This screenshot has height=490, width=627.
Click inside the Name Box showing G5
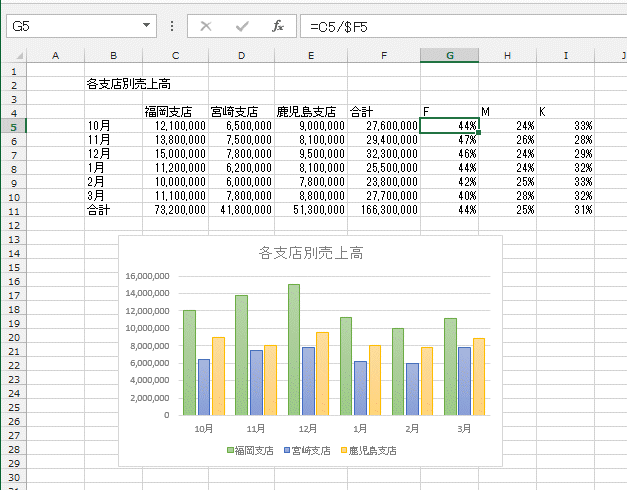70,26
